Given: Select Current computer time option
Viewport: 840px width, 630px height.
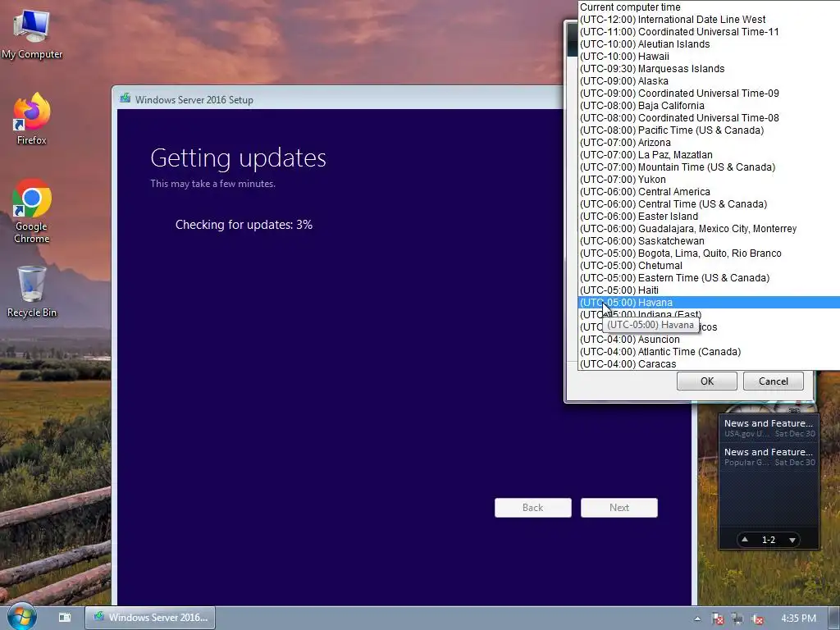Looking at the screenshot, I should [710, 7].
